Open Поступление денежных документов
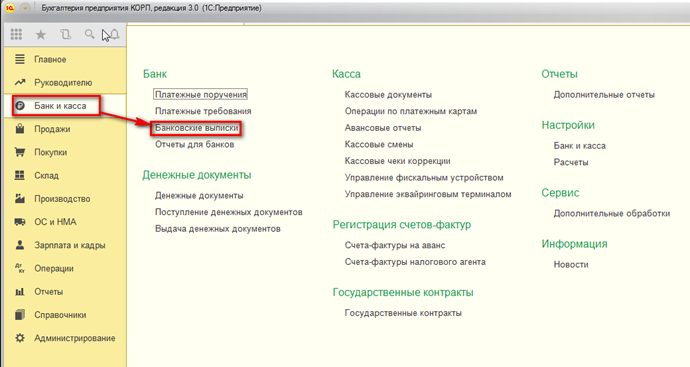 pos(228,212)
